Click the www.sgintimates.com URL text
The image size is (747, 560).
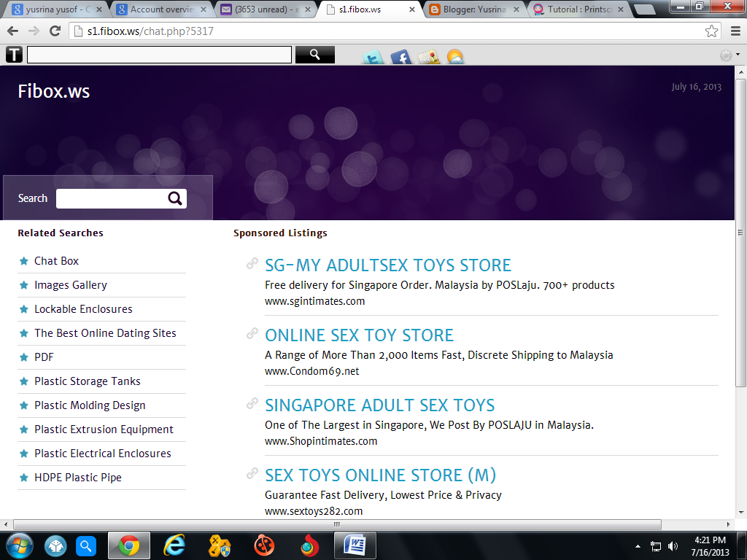pyautogui.click(x=315, y=301)
